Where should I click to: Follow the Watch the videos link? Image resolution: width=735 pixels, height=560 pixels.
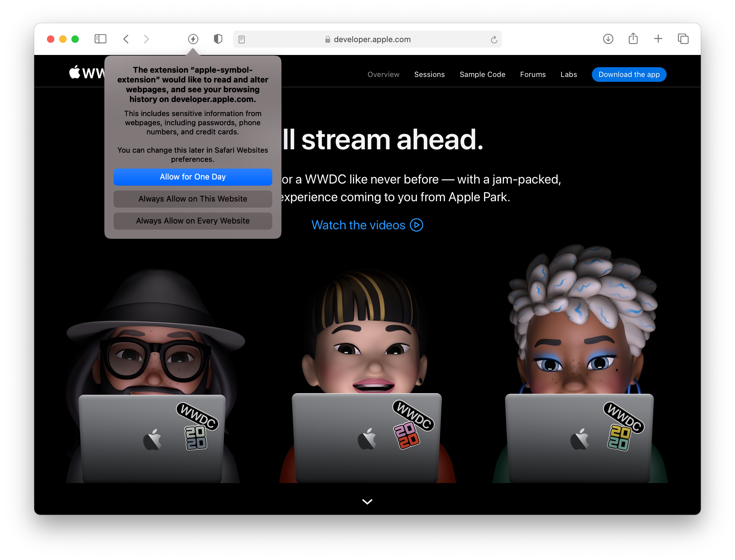(x=367, y=225)
